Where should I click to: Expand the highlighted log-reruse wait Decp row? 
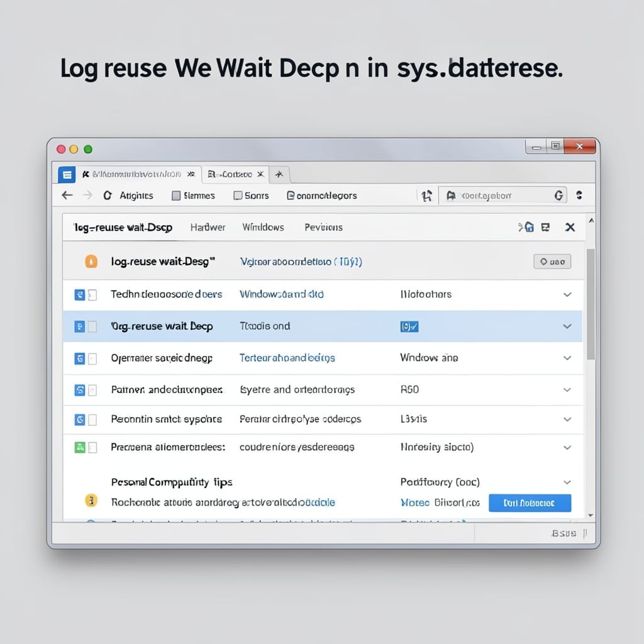(x=567, y=326)
